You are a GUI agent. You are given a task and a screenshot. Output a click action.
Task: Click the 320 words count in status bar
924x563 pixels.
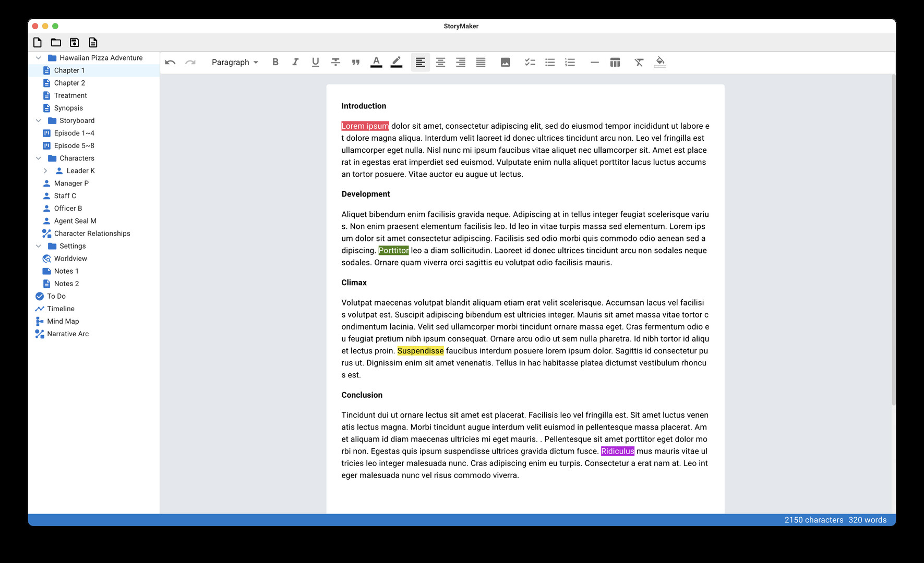[868, 520]
